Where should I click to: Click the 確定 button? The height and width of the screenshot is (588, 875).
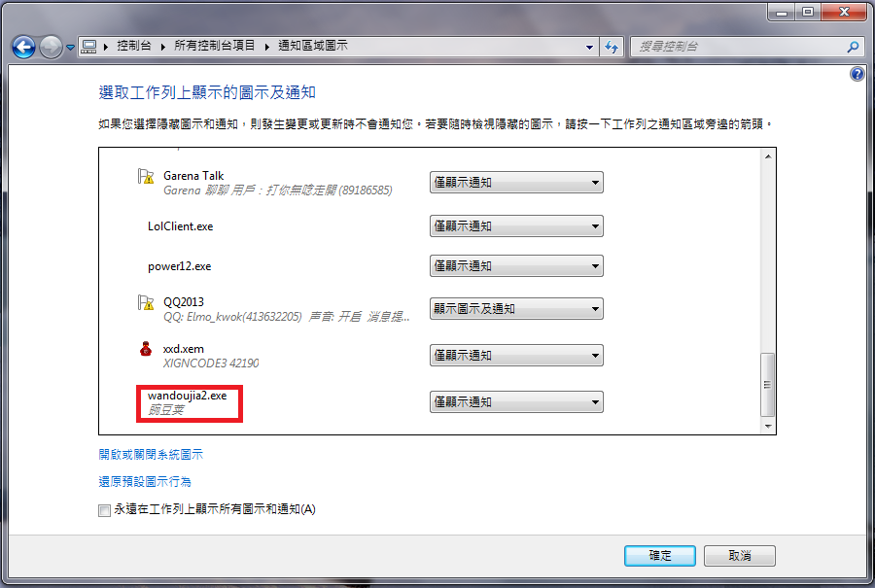(x=659, y=556)
